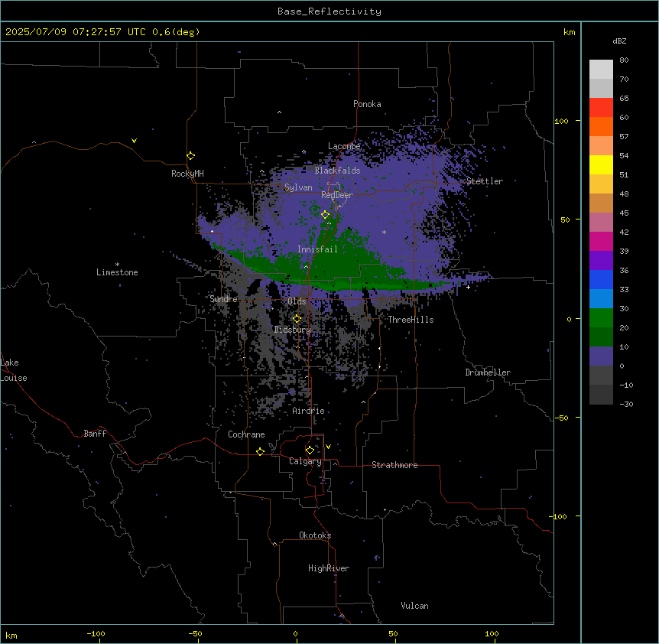This screenshot has height=644, width=659.
Task: Select the slate purple 0-10 dBZ swatch
Action: pyautogui.click(x=601, y=356)
